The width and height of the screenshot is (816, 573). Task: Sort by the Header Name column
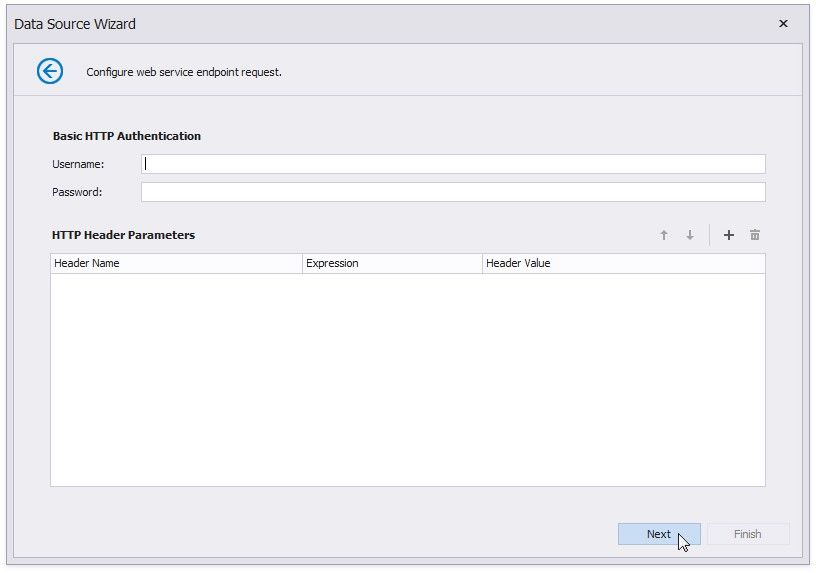click(176, 263)
